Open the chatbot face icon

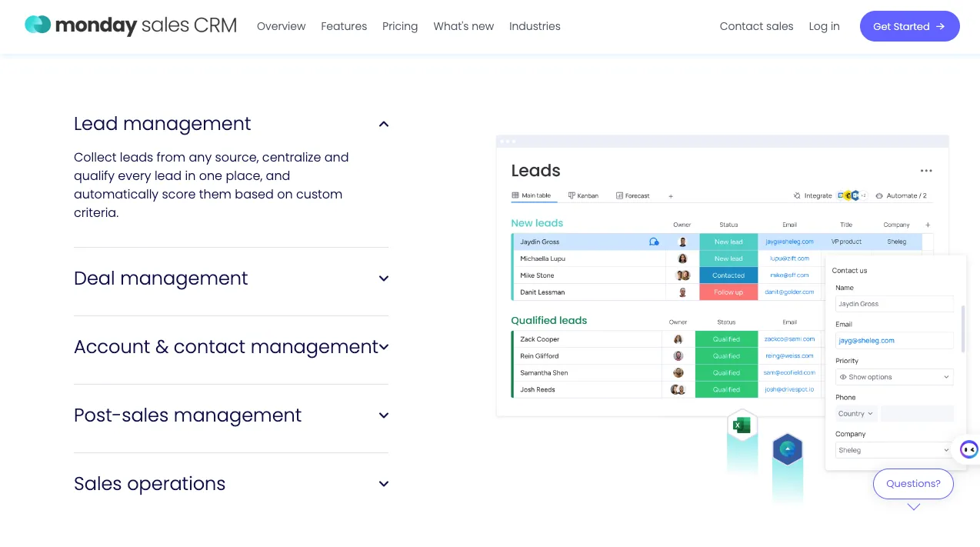tap(968, 449)
